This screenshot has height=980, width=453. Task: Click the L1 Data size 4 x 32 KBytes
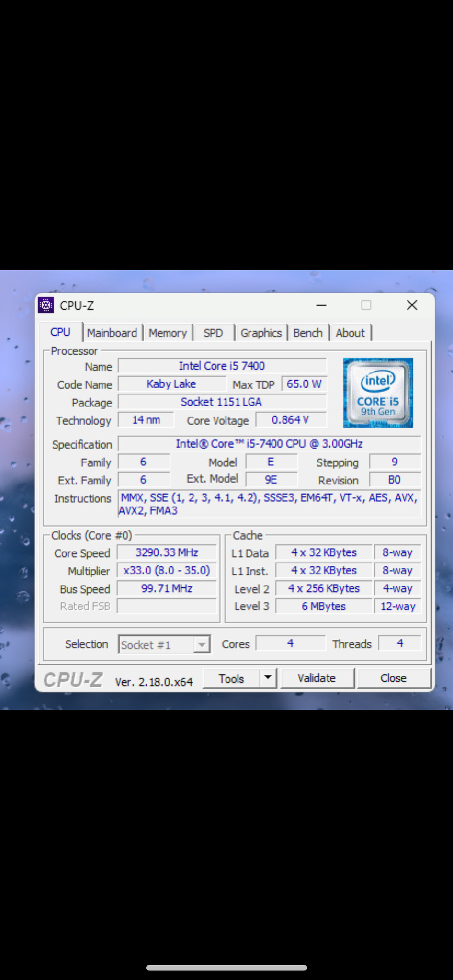click(324, 552)
